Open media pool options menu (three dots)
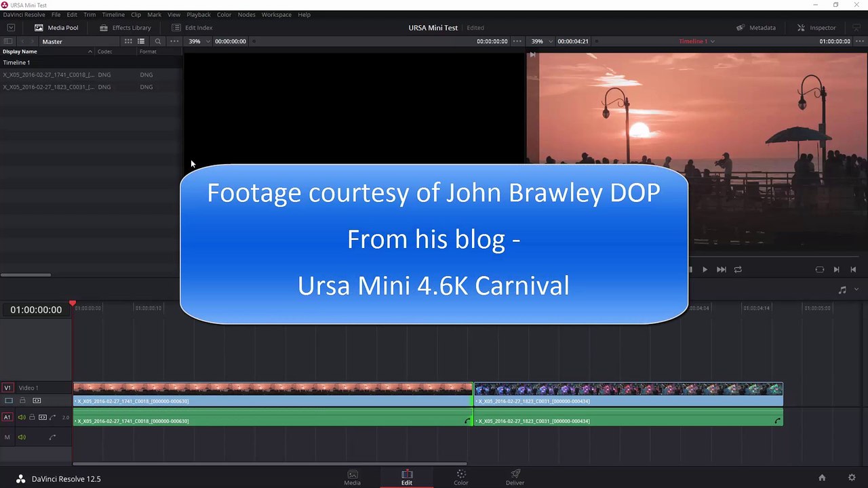This screenshot has height=488, width=868. 174,41
